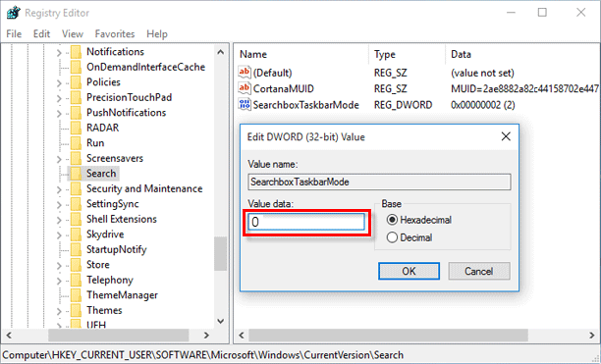The width and height of the screenshot is (601, 364).
Task: Expand the PrecisionTouchPad key
Action: (59, 98)
